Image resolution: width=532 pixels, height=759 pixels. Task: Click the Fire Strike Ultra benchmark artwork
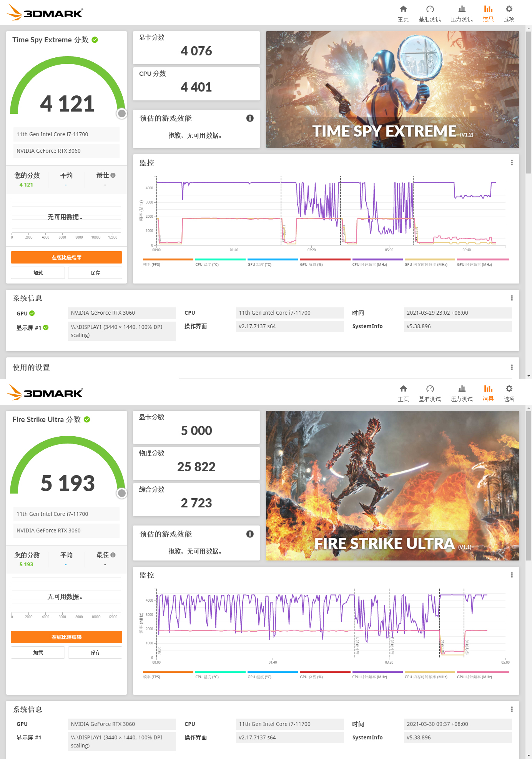pos(392,485)
